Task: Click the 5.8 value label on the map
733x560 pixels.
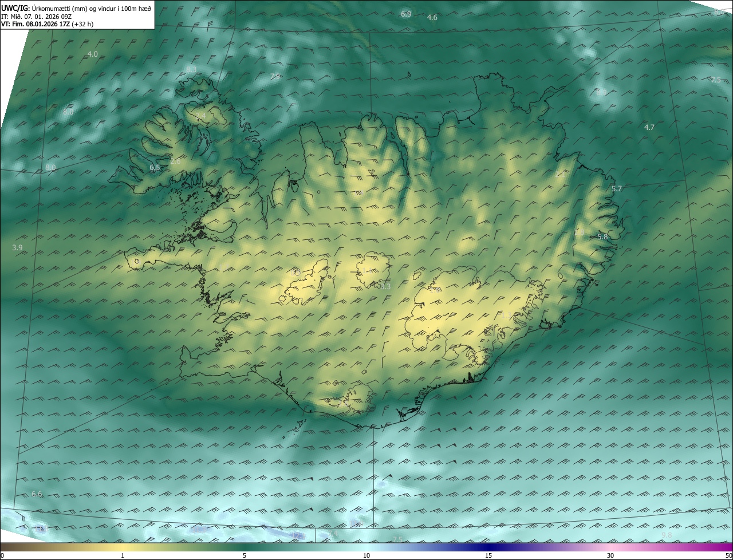Action: click(x=602, y=237)
